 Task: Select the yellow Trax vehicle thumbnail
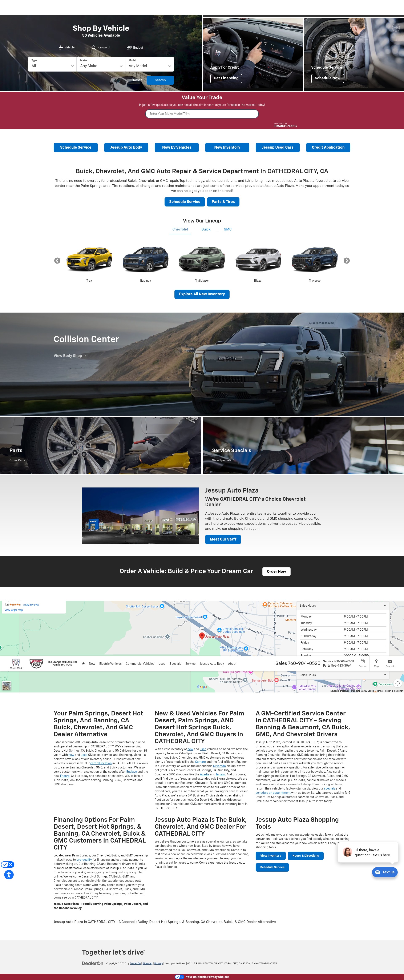pyautogui.click(x=89, y=259)
